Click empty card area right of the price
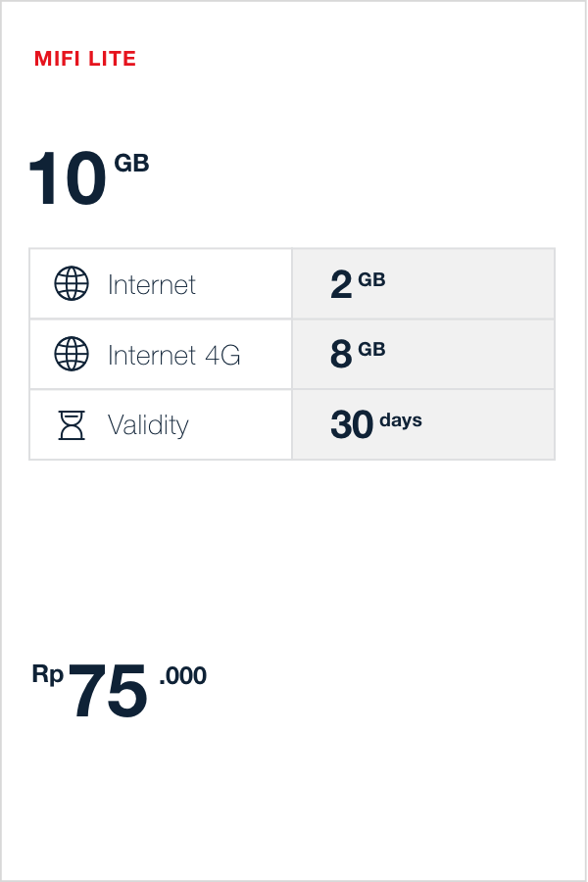Image resolution: width=588 pixels, height=882 pixels. click(x=412, y=691)
